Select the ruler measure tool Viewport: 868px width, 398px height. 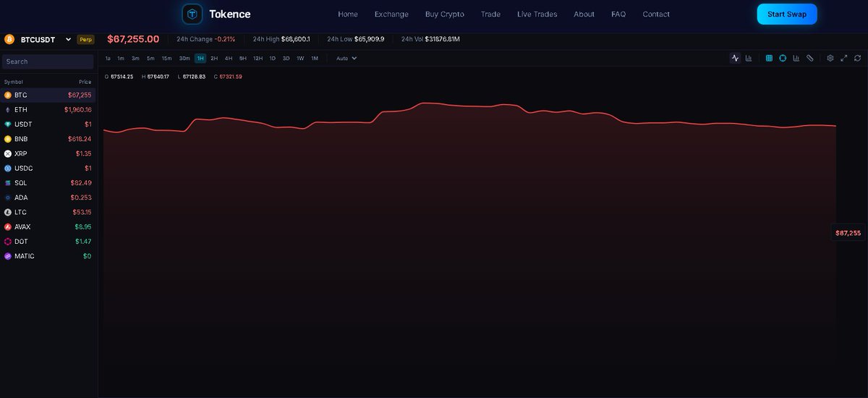(810, 58)
